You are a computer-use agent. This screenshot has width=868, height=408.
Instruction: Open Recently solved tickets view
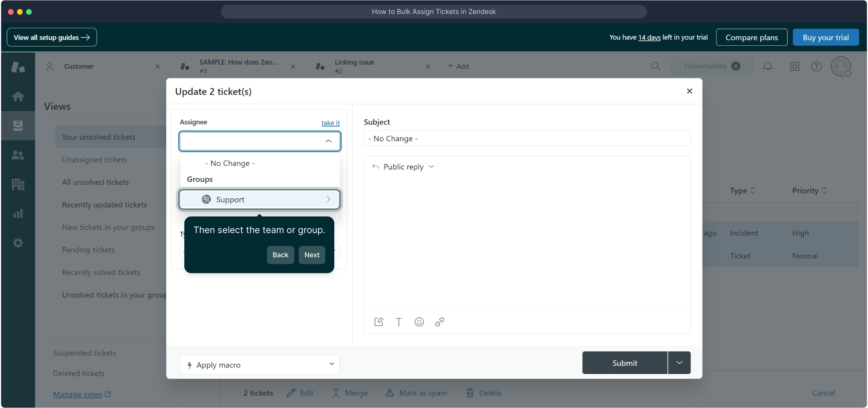coord(101,272)
